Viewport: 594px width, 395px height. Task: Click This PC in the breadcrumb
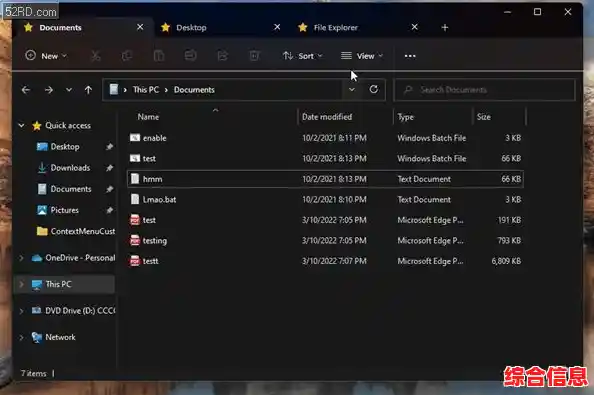pos(145,90)
